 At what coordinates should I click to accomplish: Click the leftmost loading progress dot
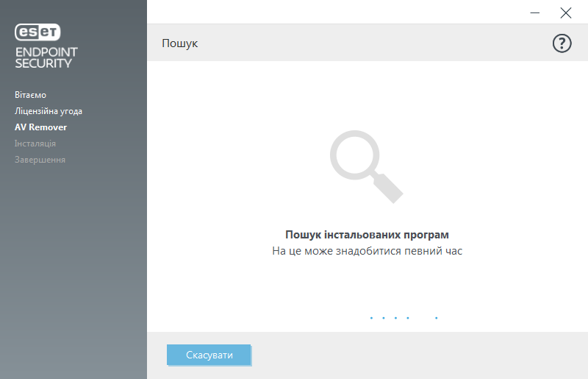[x=371, y=318]
